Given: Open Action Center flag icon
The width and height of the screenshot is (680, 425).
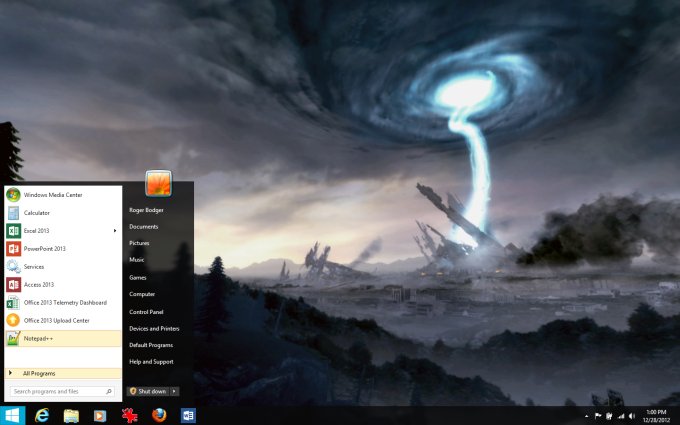Looking at the screenshot, I should 598,416.
